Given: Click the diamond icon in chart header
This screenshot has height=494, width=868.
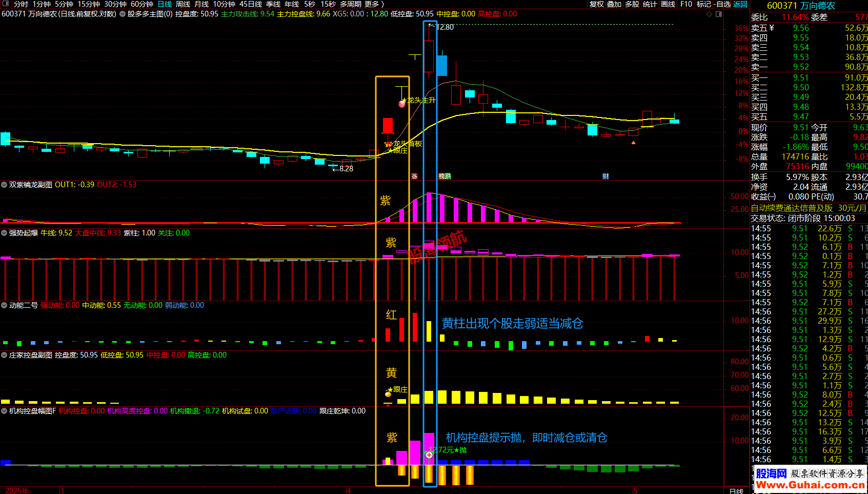Looking at the screenshot, I should (x=710, y=14).
